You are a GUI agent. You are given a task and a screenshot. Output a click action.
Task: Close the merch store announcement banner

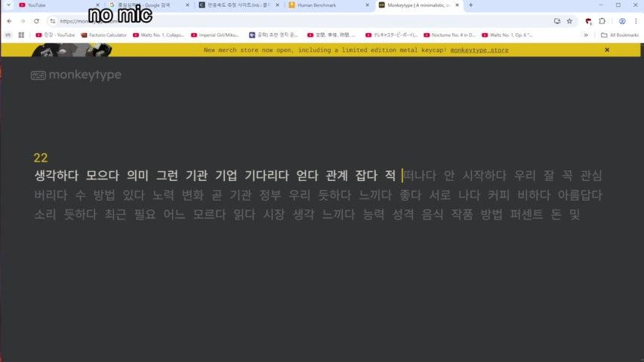point(606,50)
